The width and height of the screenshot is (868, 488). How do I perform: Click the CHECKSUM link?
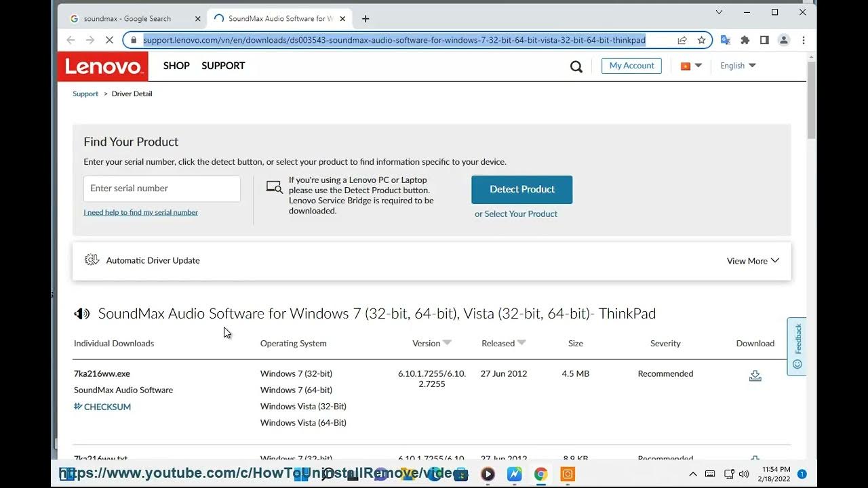click(102, 407)
